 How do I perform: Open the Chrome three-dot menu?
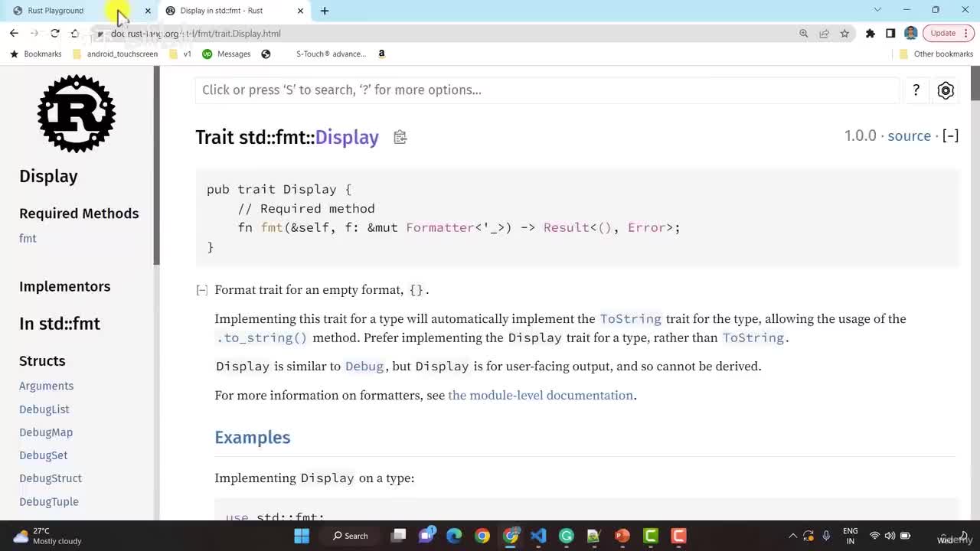point(967,34)
